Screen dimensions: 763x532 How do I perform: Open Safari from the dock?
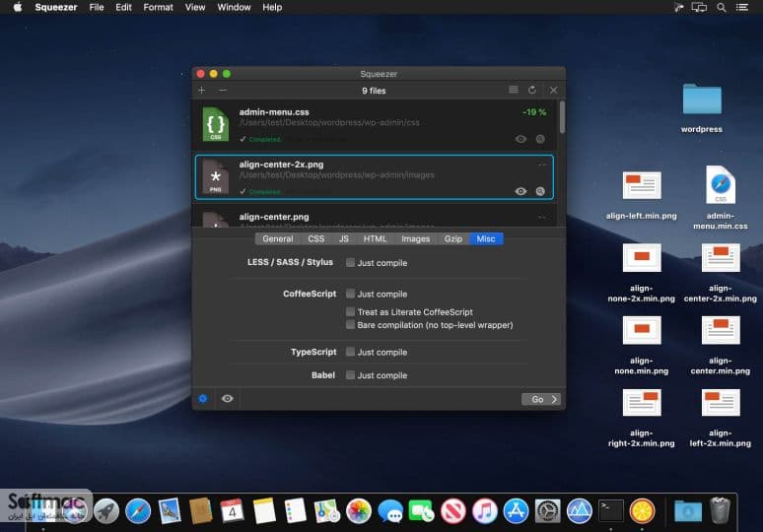tap(138, 511)
